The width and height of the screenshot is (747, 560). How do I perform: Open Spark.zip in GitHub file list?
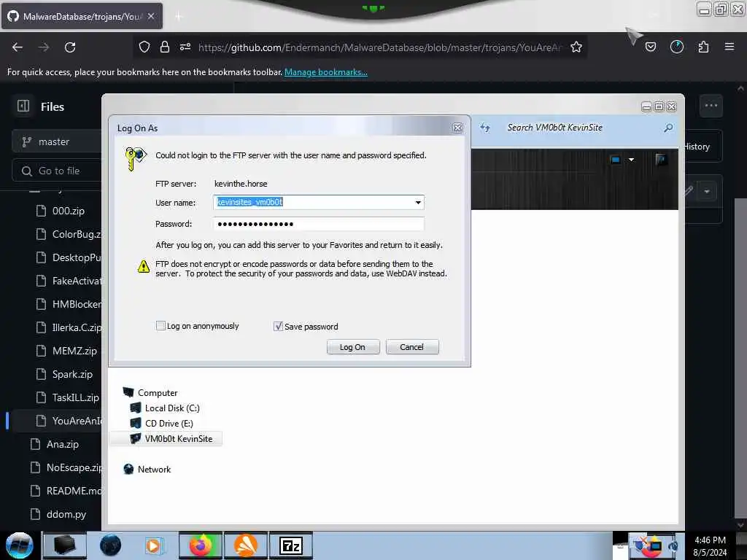(x=72, y=374)
